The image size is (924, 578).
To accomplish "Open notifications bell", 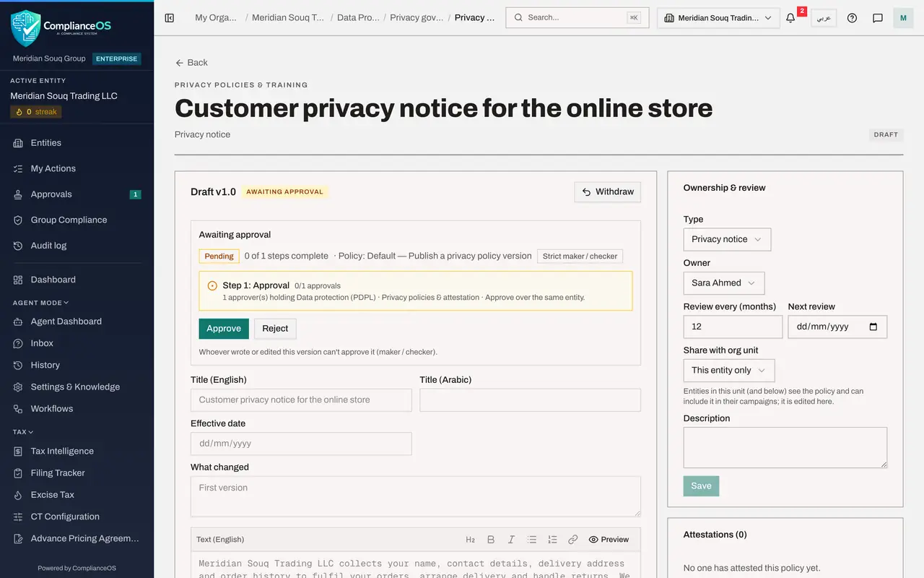I will click(790, 18).
